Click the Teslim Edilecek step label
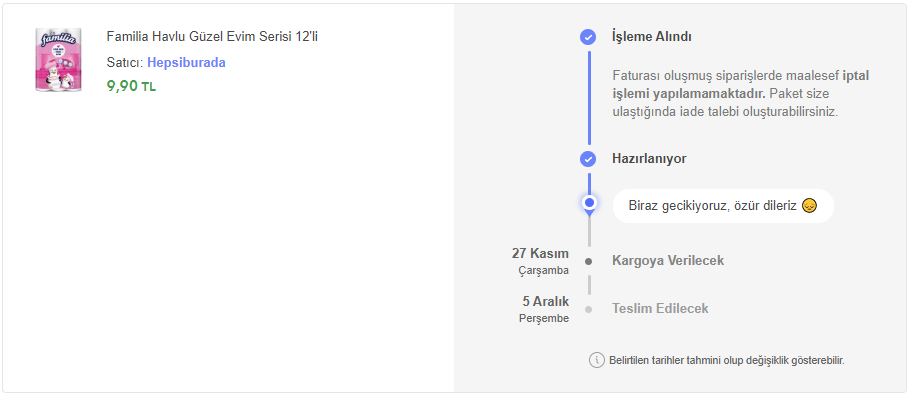The image size is (916, 406). click(660, 308)
